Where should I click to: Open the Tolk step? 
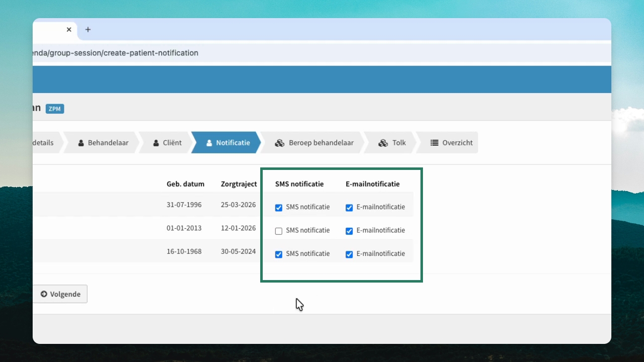(x=392, y=142)
